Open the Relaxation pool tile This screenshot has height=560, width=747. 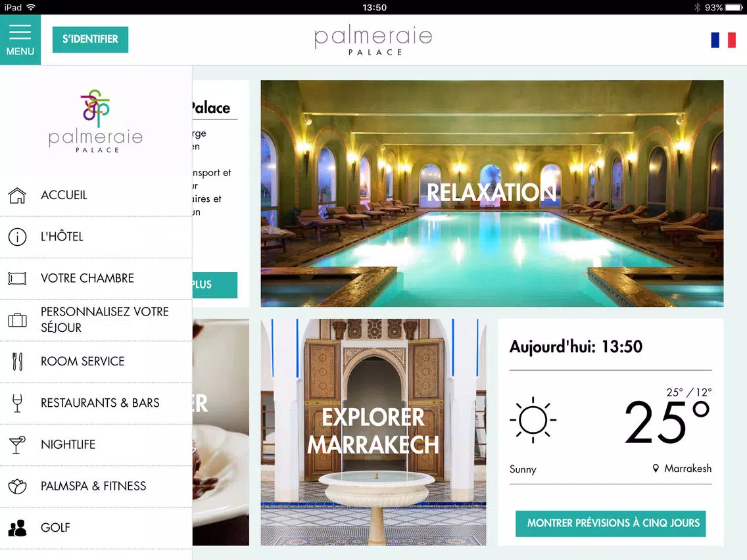tap(492, 193)
